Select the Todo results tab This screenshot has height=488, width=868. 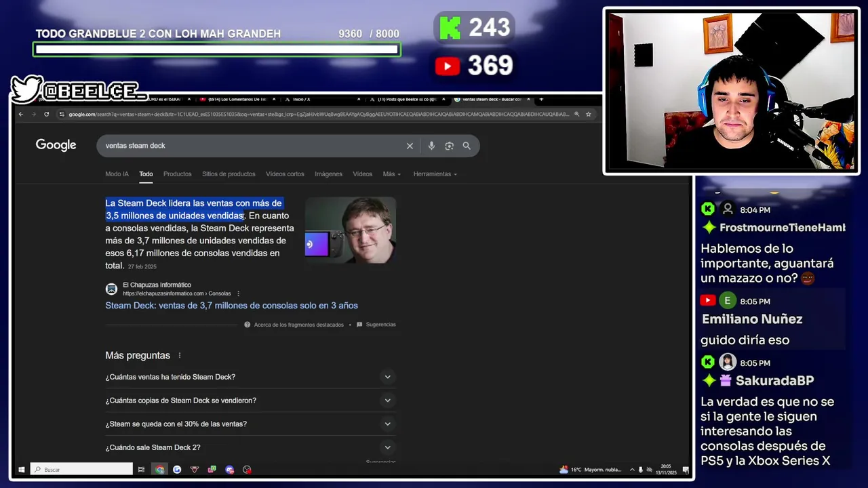click(x=146, y=174)
